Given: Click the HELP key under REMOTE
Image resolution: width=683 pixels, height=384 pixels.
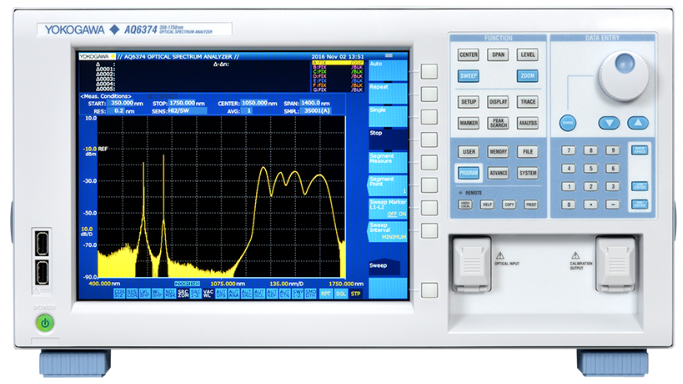Looking at the screenshot, I should tap(487, 204).
